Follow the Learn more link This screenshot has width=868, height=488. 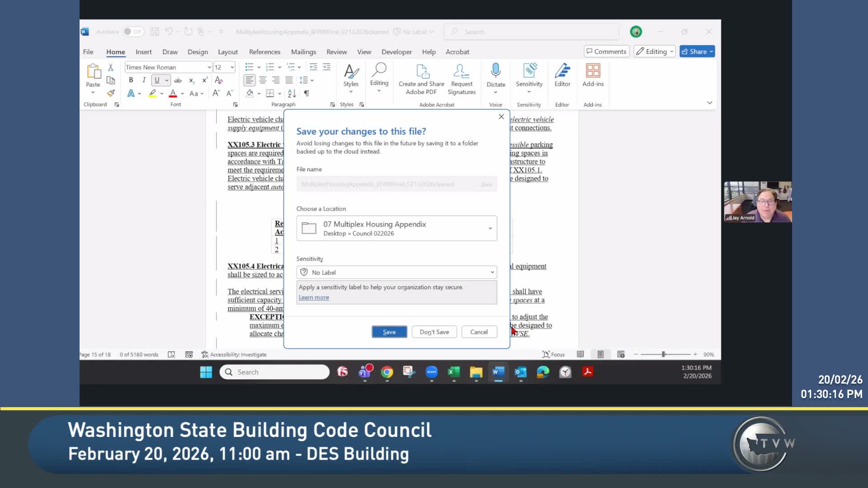click(x=314, y=297)
